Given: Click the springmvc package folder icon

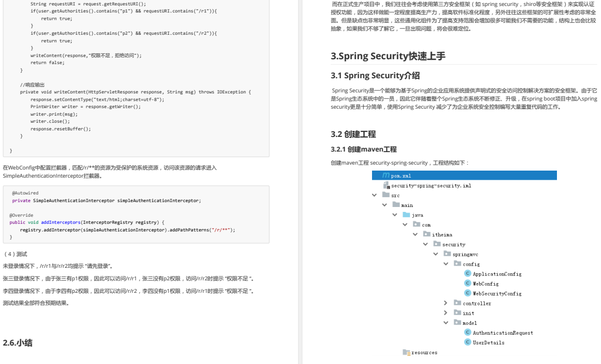Looking at the screenshot, I should (447, 254).
